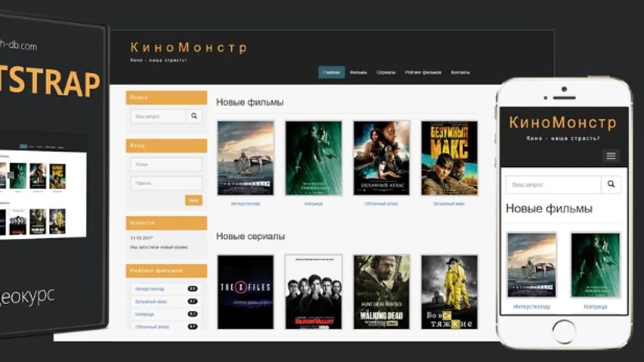Open the Контакты navigation item
644x362 pixels.
[x=460, y=72]
